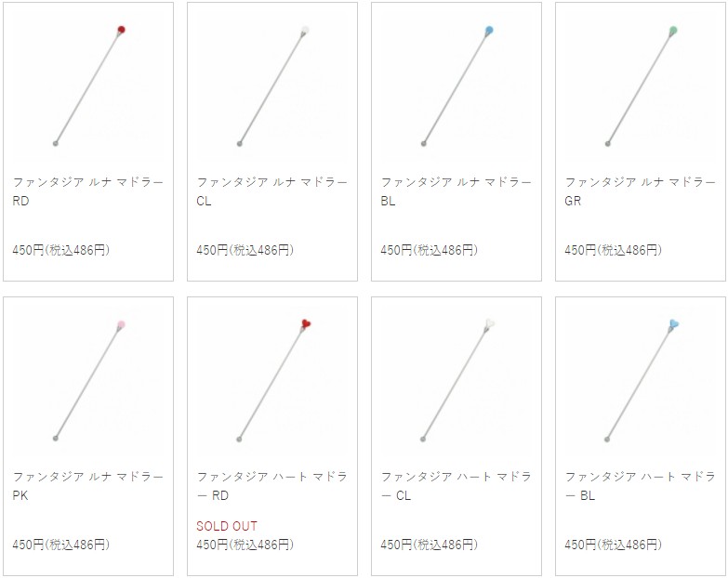The height and width of the screenshot is (578, 728).
Task: Click the ファンタジア ルナ マドラー RD title
Action: pyautogui.click(x=88, y=191)
